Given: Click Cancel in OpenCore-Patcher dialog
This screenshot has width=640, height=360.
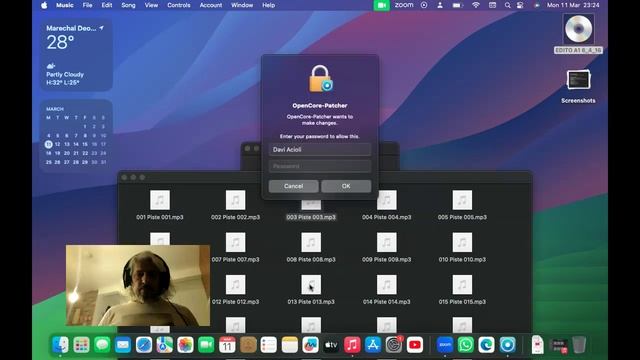Looking at the screenshot, I should click(293, 186).
